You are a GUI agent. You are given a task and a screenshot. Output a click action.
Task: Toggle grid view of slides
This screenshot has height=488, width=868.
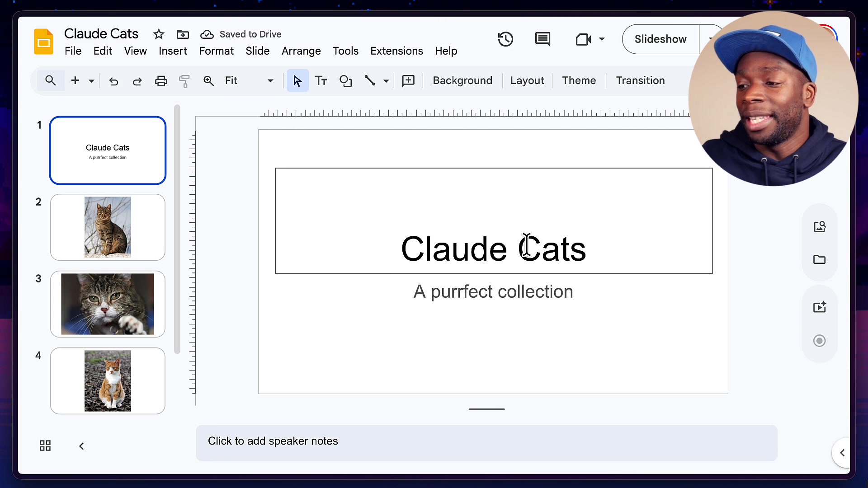[45, 446]
